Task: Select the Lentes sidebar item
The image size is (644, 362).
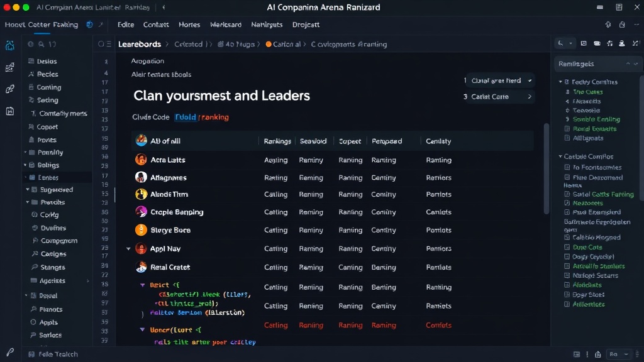Action: tap(57, 177)
